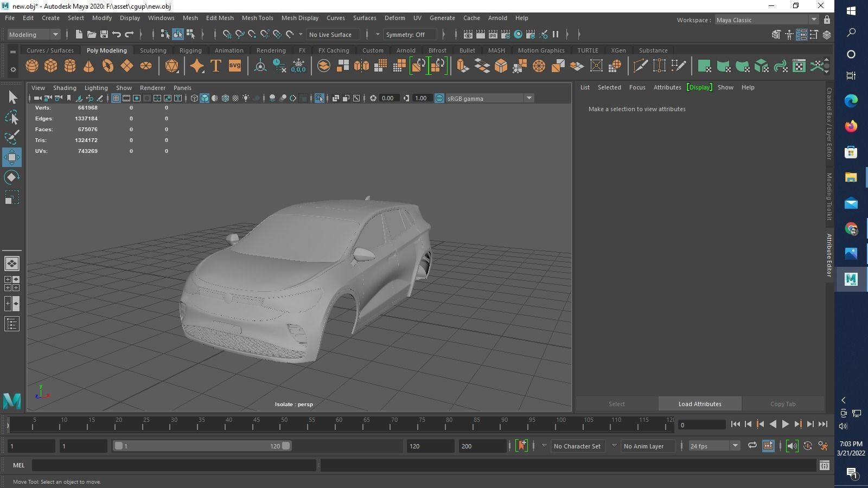
Task: Toggle wireframe display cube
Action: pos(194,98)
